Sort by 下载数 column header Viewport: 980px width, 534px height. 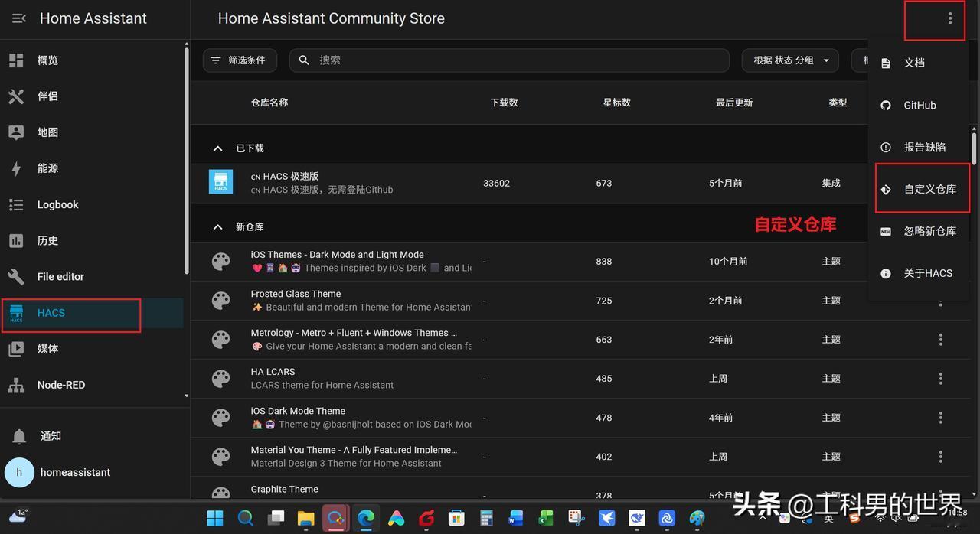pyautogui.click(x=504, y=103)
